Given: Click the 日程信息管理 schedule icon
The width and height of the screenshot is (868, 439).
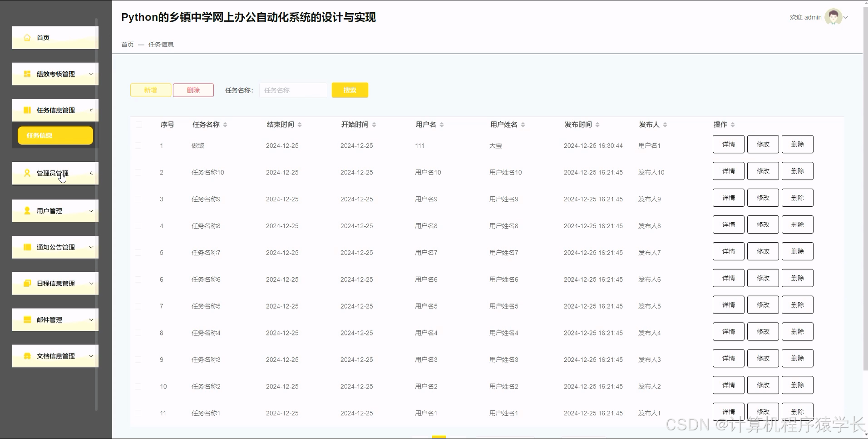Looking at the screenshot, I should [x=26, y=283].
